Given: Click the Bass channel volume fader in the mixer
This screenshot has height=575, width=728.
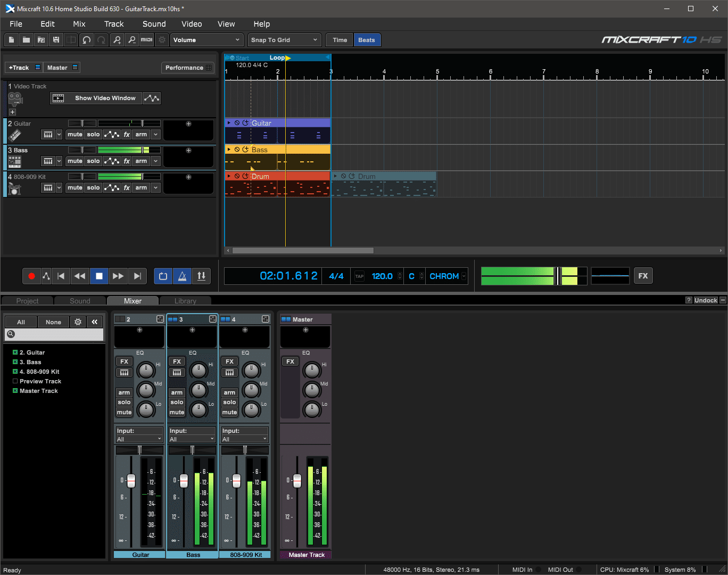Looking at the screenshot, I should click(184, 481).
